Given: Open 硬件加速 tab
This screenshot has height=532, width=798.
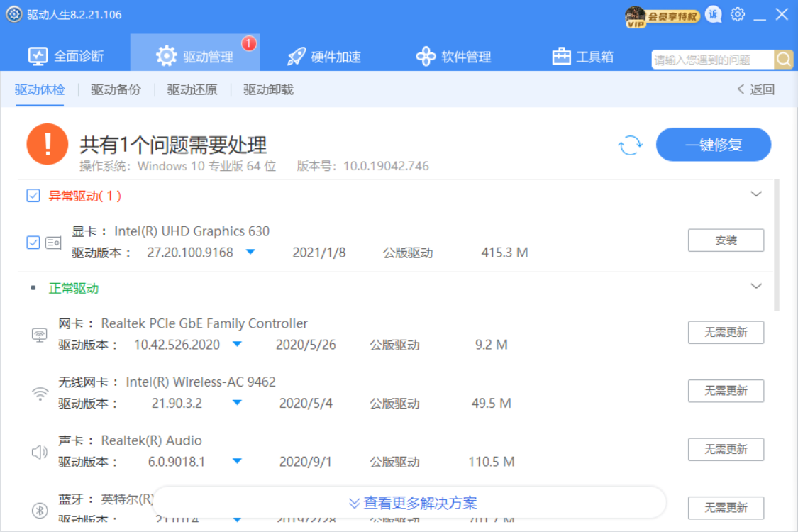Looking at the screenshot, I should pos(324,56).
